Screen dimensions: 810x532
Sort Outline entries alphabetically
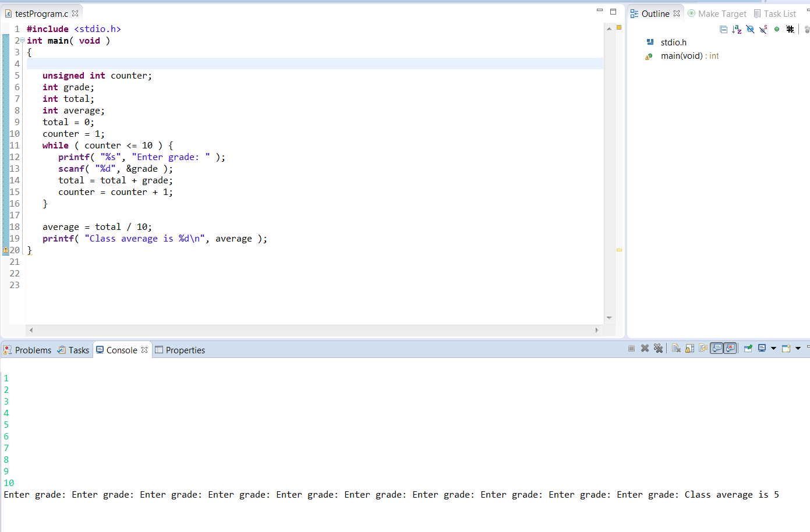737,29
